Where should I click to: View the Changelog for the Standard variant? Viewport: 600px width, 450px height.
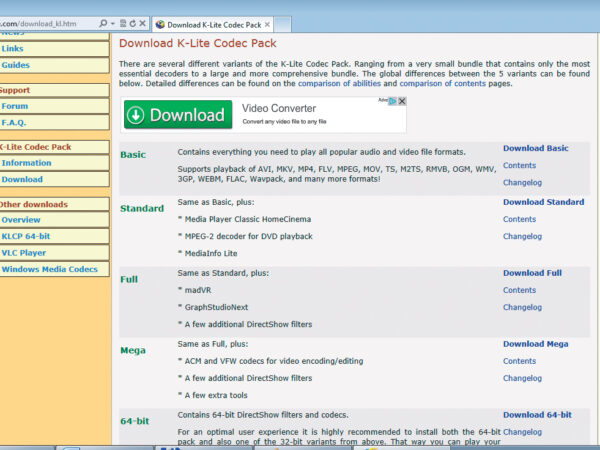[522, 236]
